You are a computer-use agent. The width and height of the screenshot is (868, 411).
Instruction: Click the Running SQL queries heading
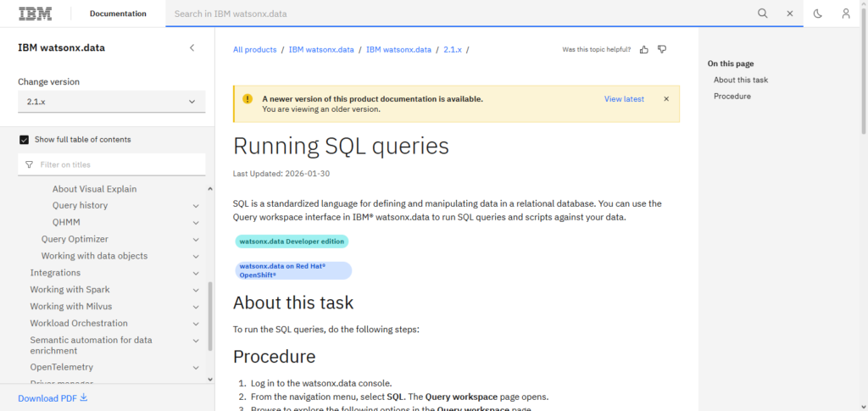[x=341, y=146]
